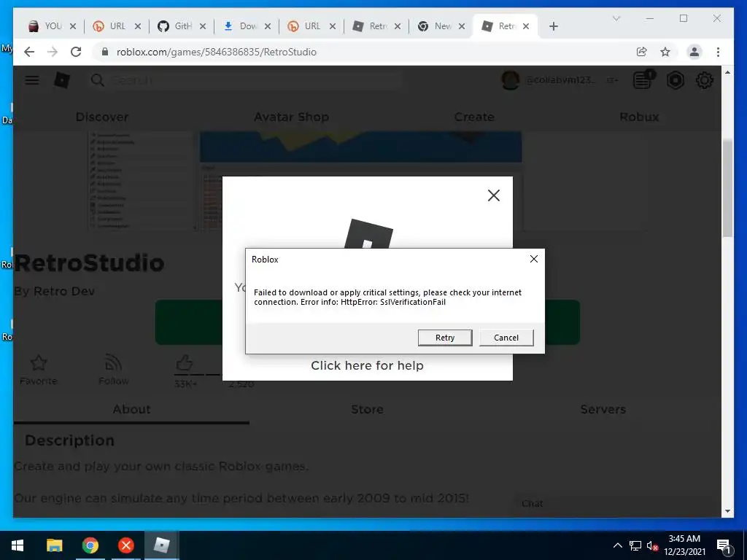747x560 pixels.
Task: Click the Roblox search field
Action: 247,80
